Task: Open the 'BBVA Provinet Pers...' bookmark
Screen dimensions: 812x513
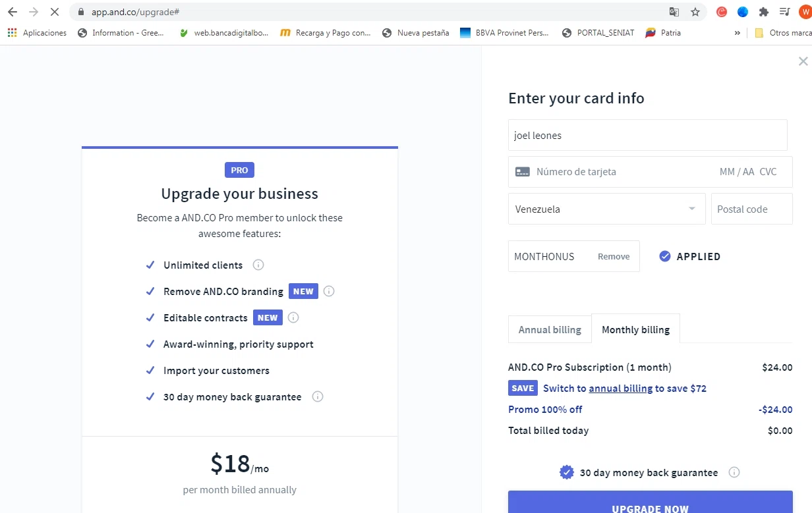Action: [x=504, y=33]
